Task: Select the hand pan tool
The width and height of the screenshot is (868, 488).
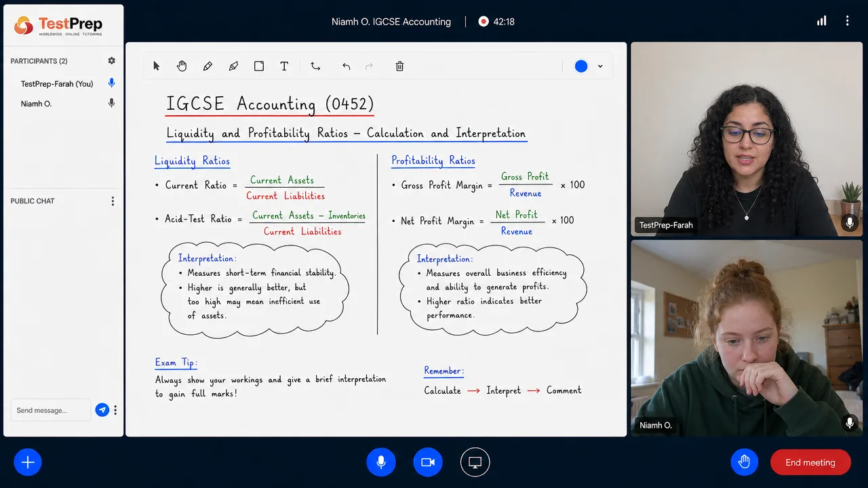Action: [182, 66]
